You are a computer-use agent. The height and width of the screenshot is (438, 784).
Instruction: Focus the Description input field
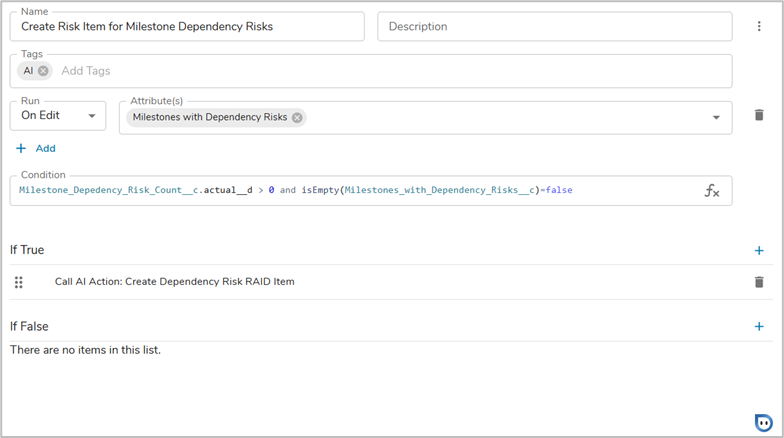[x=554, y=27]
